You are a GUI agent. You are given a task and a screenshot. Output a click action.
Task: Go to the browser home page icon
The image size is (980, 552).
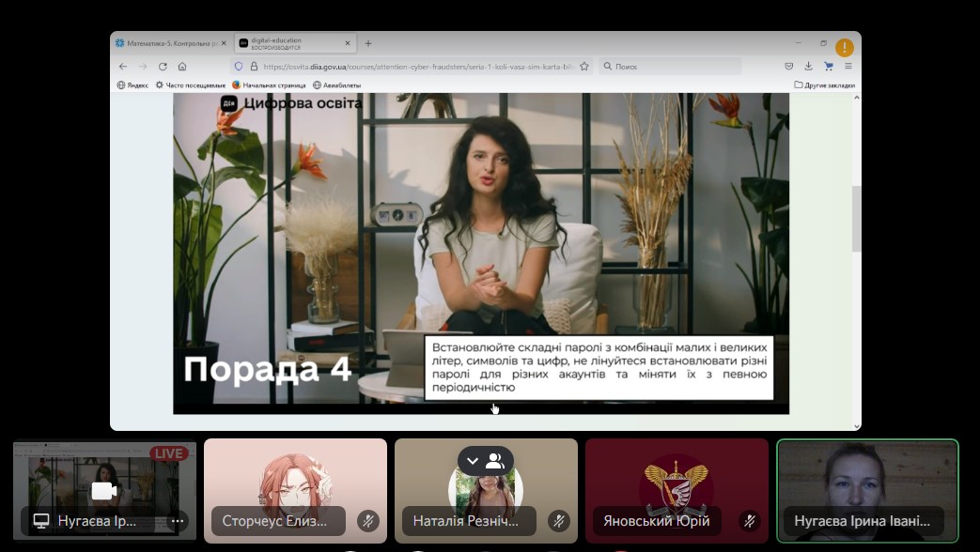tap(182, 67)
